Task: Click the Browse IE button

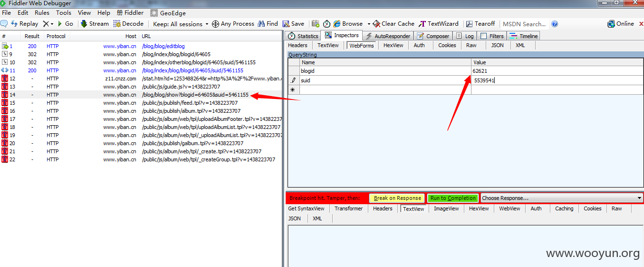Action: point(348,24)
